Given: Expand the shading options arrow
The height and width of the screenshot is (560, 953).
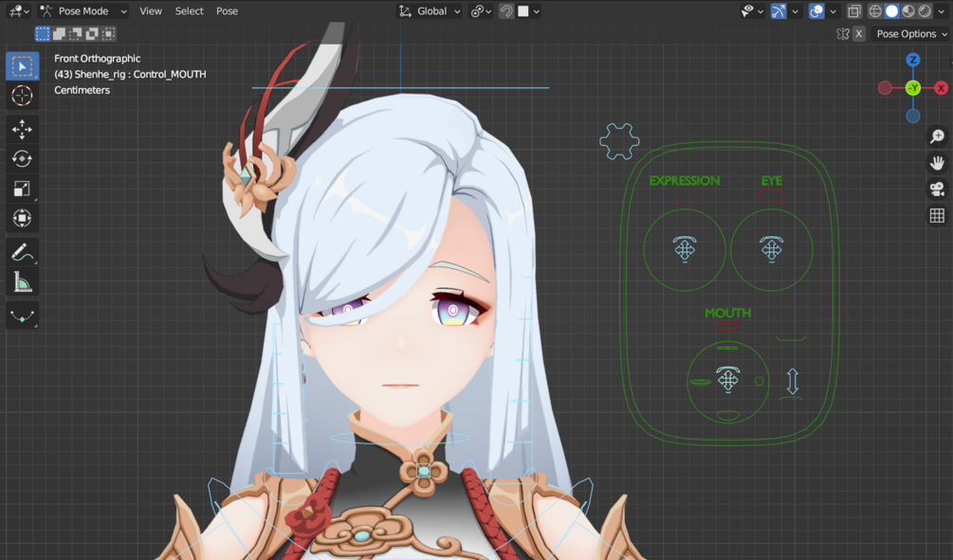Looking at the screenshot, I should [942, 11].
